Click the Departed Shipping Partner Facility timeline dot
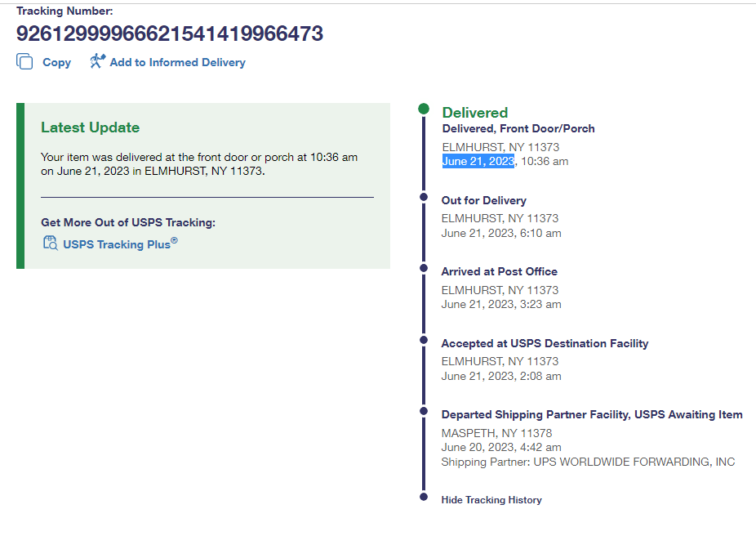 (423, 411)
